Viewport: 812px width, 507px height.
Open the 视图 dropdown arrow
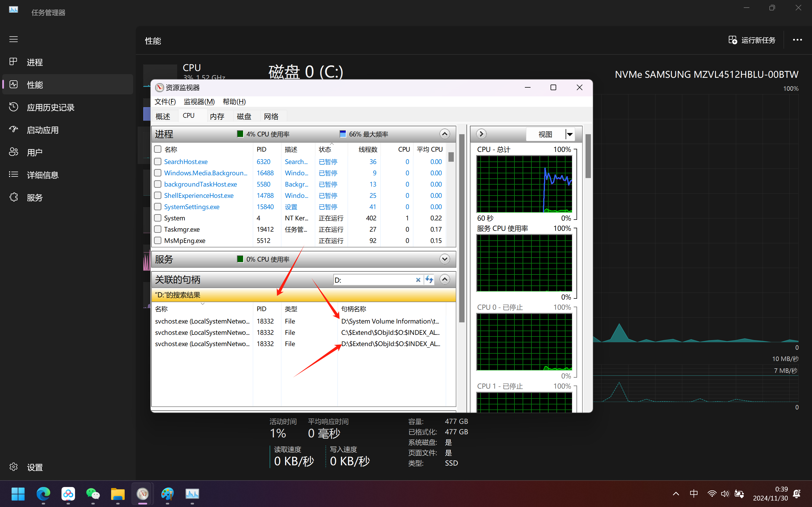coord(570,134)
